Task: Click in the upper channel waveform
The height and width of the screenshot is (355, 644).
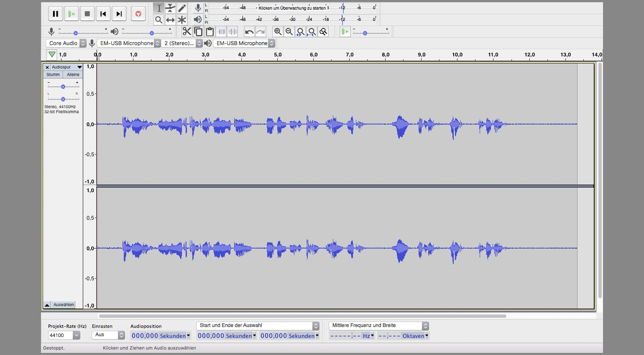Action: (x=337, y=124)
